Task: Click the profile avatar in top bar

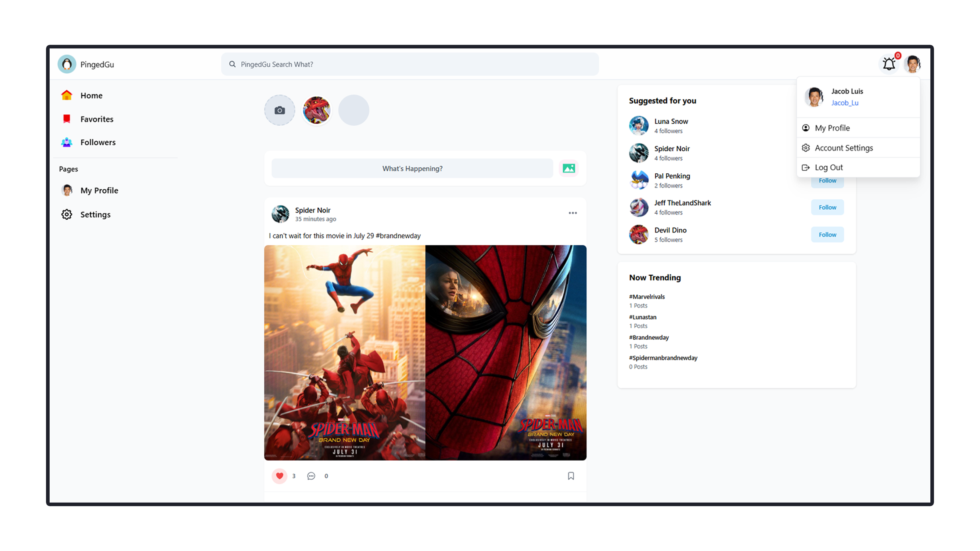Action: coord(913,64)
